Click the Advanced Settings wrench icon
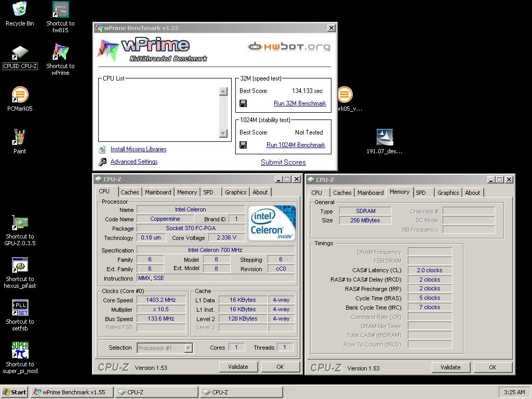Image resolution: width=532 pixels, height=399 pixels. pos(102,162)
